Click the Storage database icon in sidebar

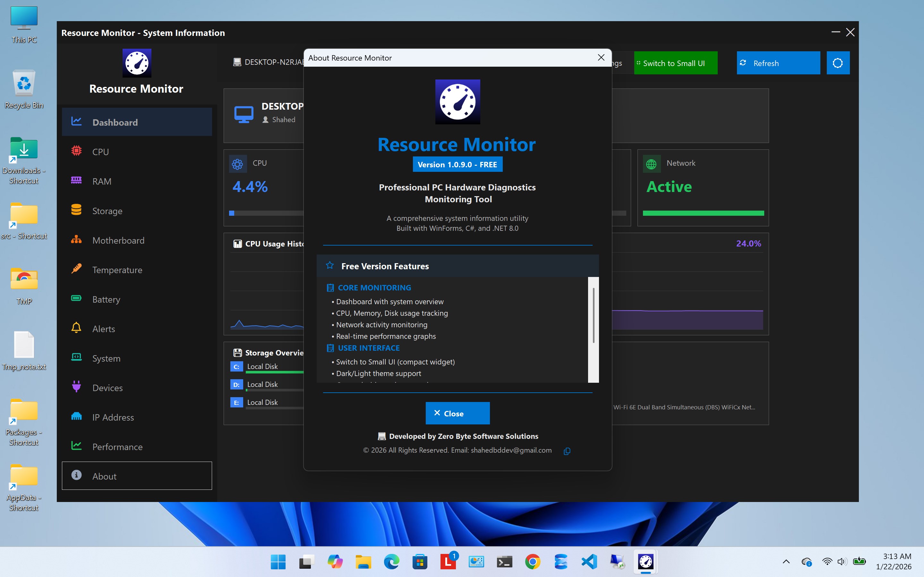76,210
